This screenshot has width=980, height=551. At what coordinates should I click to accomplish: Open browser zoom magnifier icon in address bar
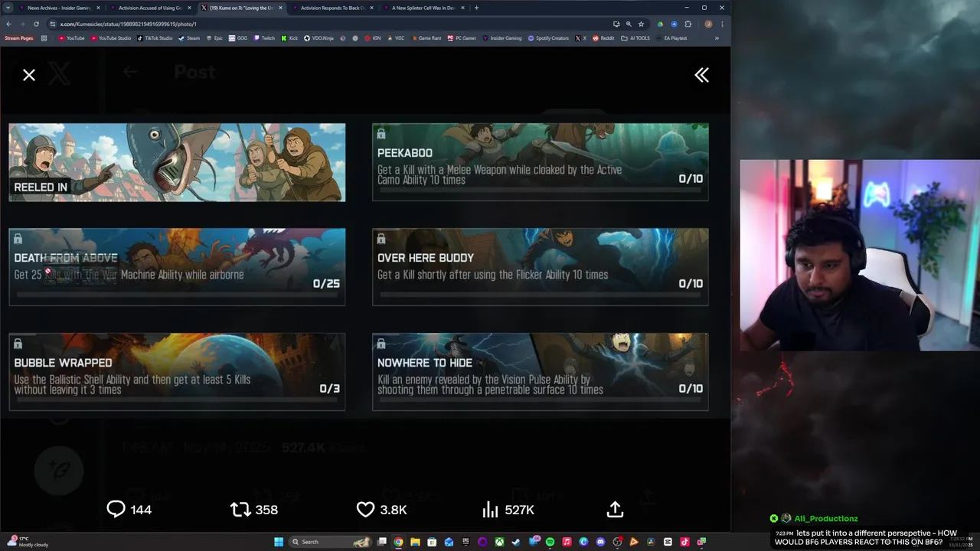(x=629, y=24)
